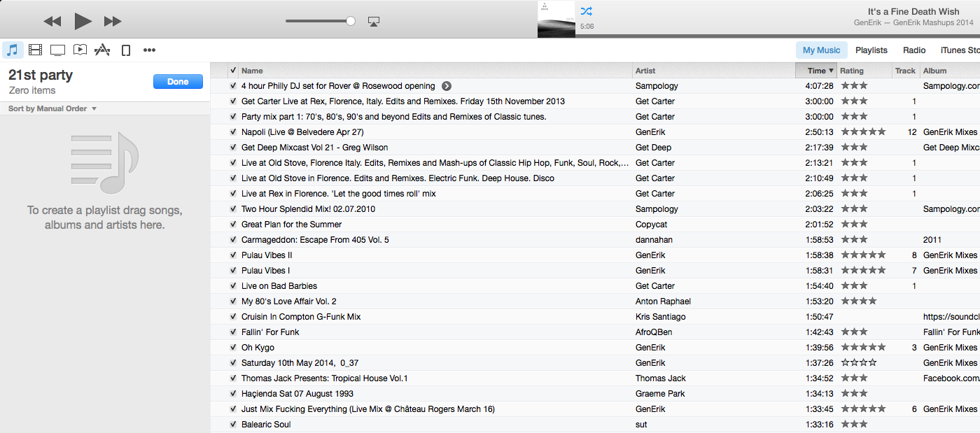
Task: Click the song playback progress bar
Action: [x=778, y=36]
